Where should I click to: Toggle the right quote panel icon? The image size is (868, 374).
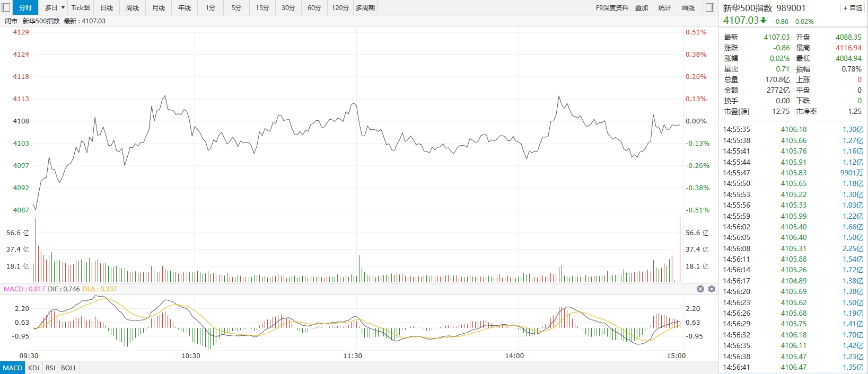pyautogui.click(x=710, y=7)
